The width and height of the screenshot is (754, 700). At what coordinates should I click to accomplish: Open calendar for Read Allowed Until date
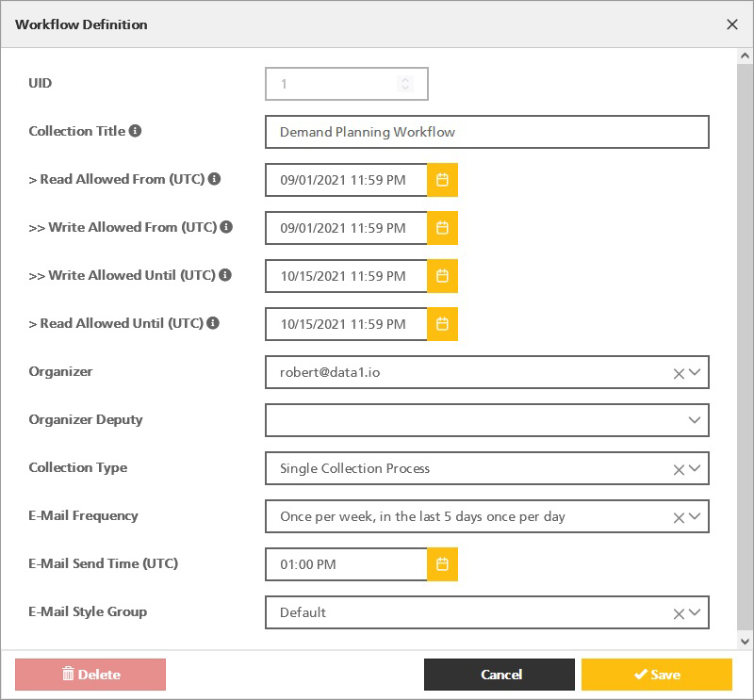442,324
